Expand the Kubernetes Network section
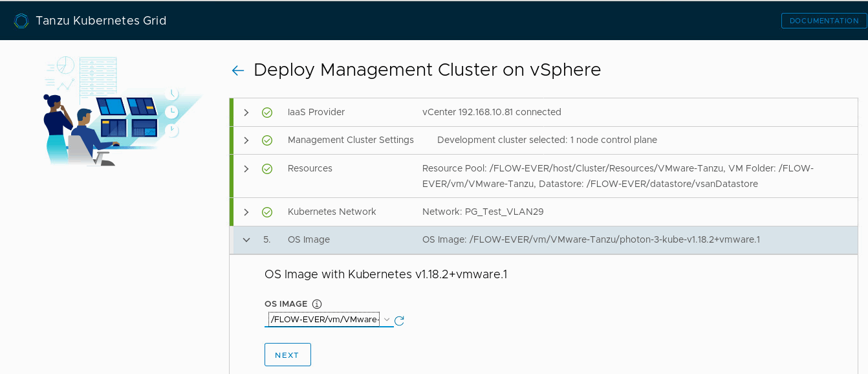 (x=246, y=212)
